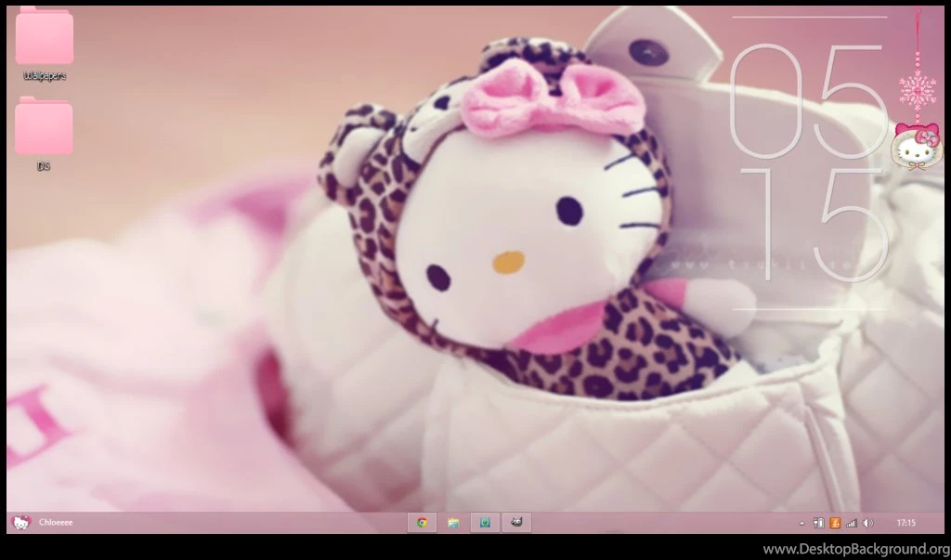Expand hidden icons in the notification area
The width and height of the screenshot is (951, 560).
[x=801, y=523]
